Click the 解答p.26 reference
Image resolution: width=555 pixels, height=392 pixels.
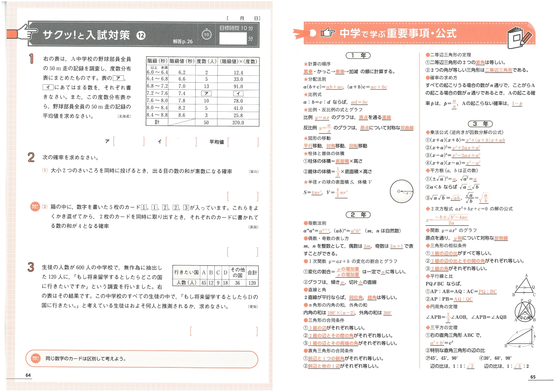click(x=183, y=42)
